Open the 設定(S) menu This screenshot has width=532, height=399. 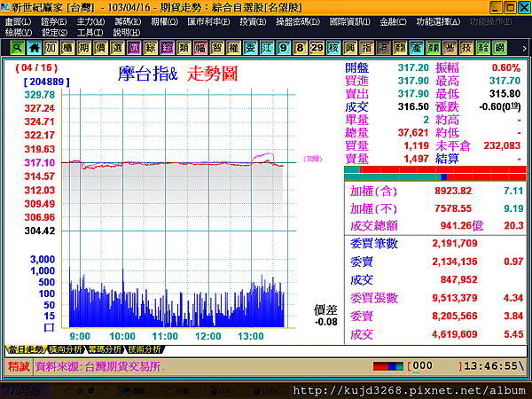pos(55,33)
